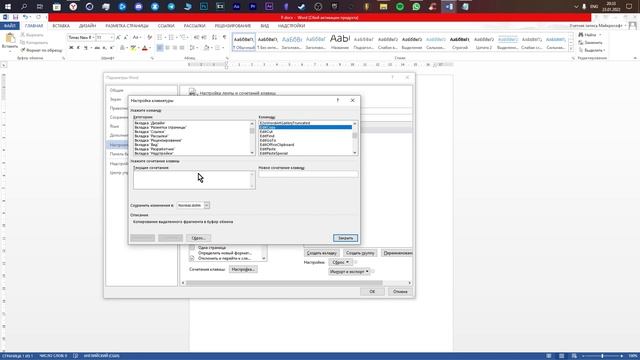Click the font color red A swatch
640x360 pixels.
[144, 48]
